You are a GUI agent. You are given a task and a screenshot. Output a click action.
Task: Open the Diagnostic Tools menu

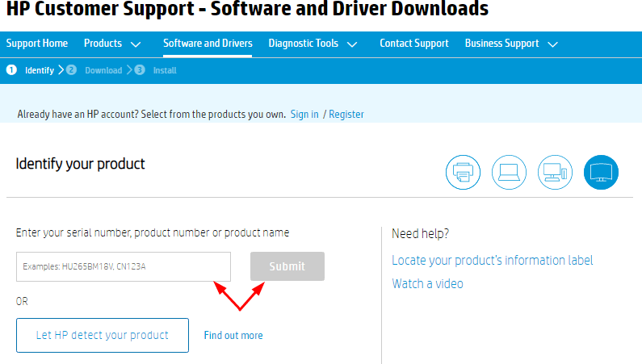pyautogui.click(x=304, y=44)
